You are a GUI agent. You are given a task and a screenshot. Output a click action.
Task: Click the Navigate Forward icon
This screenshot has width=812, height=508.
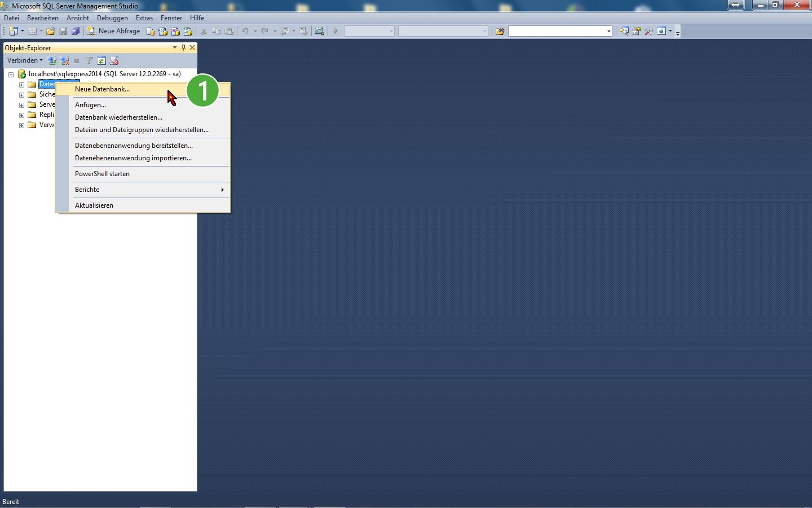pos(303,31)
